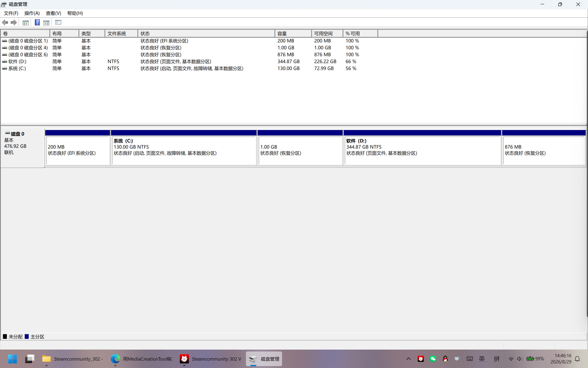Image resolution: width=588 pixels, height=368 pixels.
Task: Sort by the 可用空间 column header
Action: 327,33
